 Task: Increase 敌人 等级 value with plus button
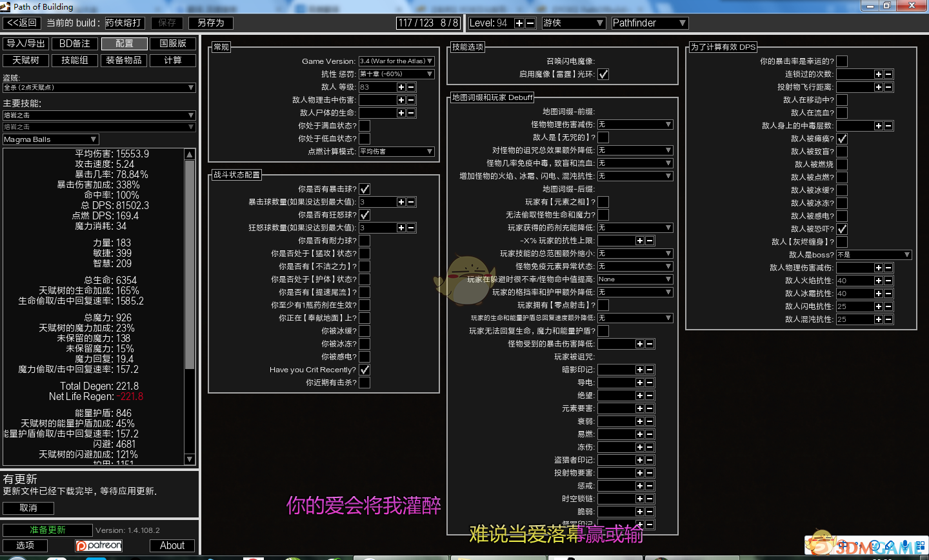(401, 87)
